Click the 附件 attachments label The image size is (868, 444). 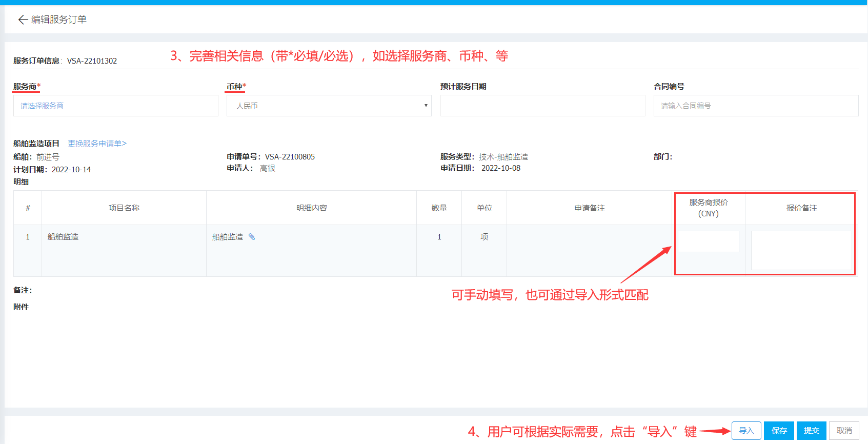[21, 307]
